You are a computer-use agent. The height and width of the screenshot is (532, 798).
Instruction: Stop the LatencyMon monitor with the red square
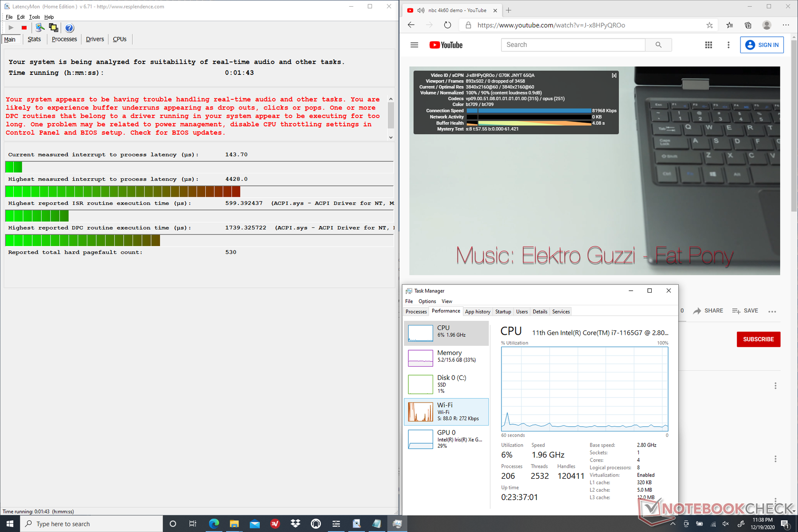click(24, 28)
